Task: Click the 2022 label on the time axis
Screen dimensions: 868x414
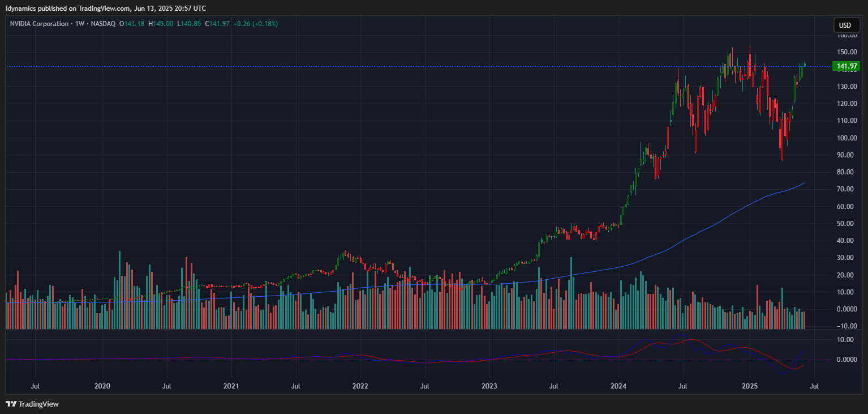Action: (360, 386)
